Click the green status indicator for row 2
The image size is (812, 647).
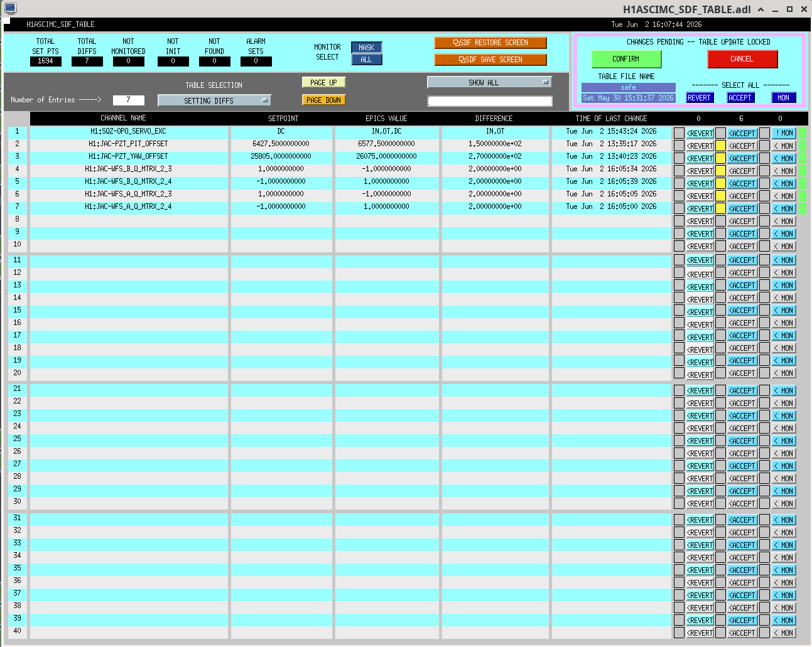(x=802, y=146)
